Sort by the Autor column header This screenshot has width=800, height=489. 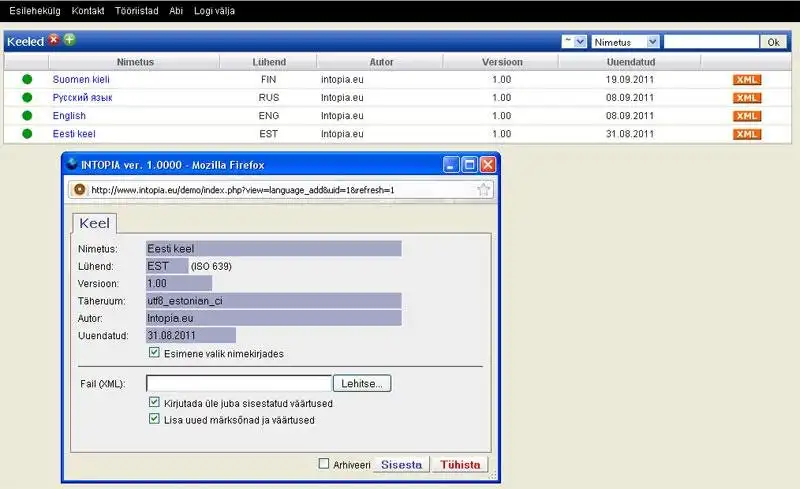click(x=381, y=62)
